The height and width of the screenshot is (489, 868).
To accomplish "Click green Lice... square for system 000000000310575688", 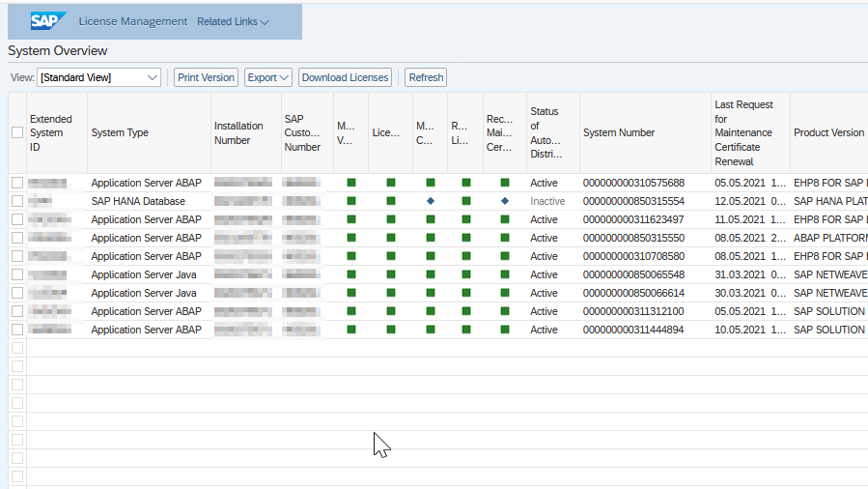I will tap(391, 183).
